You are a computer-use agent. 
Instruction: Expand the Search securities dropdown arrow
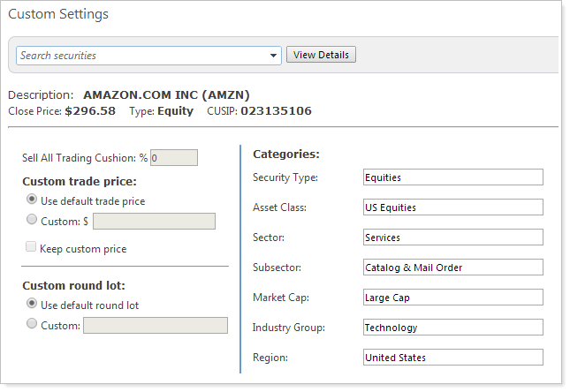tap(273, 56)
